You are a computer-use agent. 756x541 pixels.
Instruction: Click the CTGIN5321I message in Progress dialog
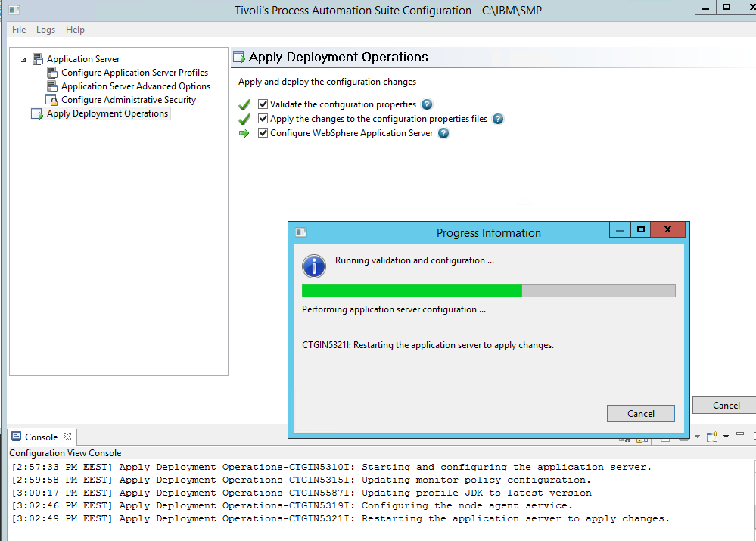pos(428,345)
